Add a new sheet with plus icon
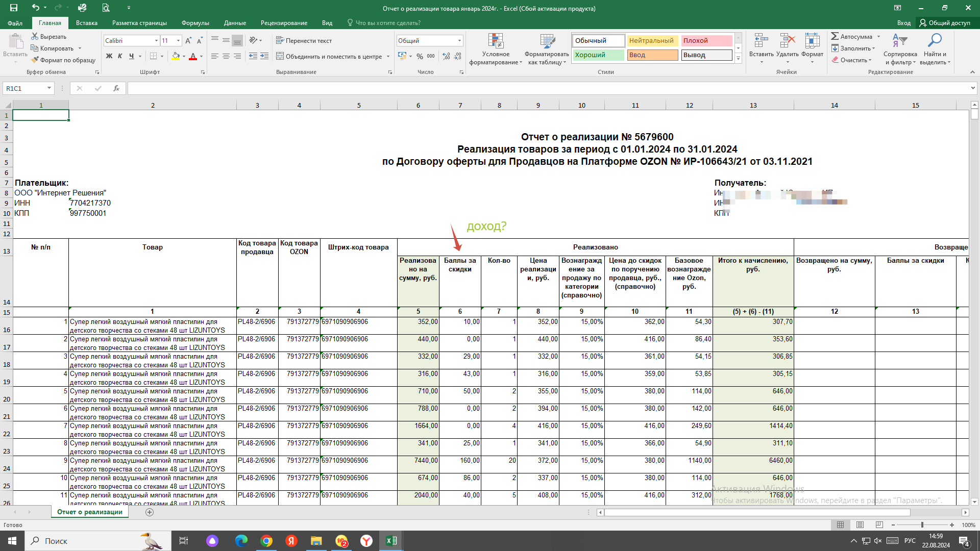This screenshot has height=551, width=980. [x=150, y=512]
